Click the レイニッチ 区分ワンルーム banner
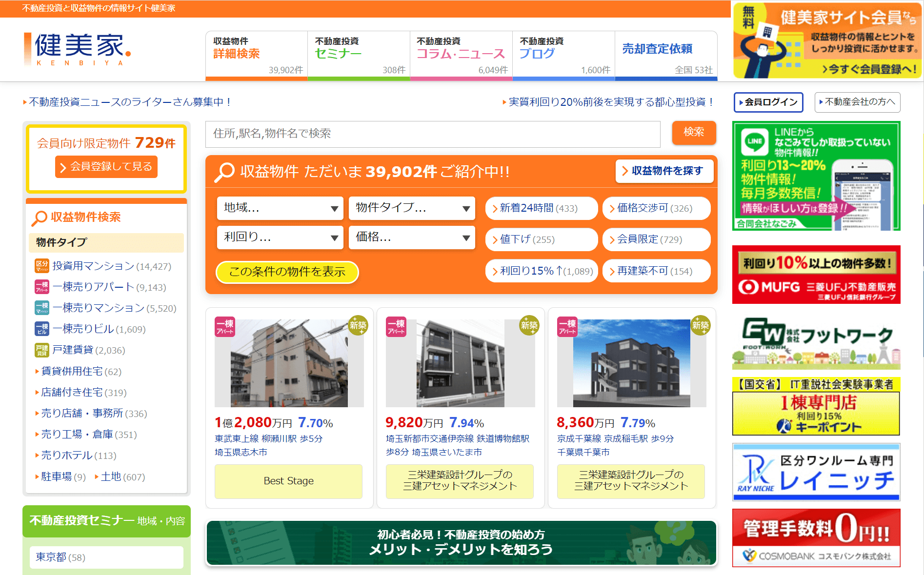Image resolution: width=924 pixels, height=575 pixels. coord(816,472)
